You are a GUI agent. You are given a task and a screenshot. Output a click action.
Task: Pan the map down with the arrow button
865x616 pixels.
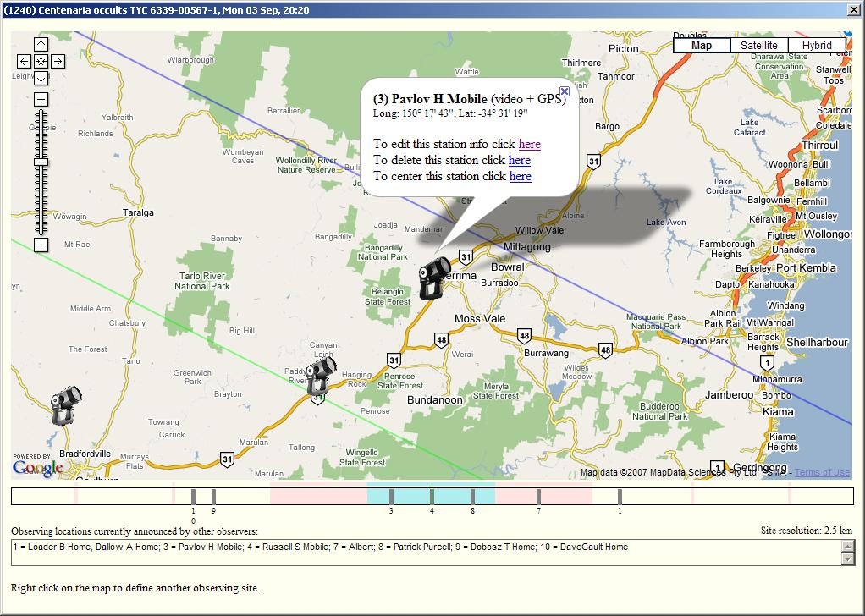coord(41,78)
